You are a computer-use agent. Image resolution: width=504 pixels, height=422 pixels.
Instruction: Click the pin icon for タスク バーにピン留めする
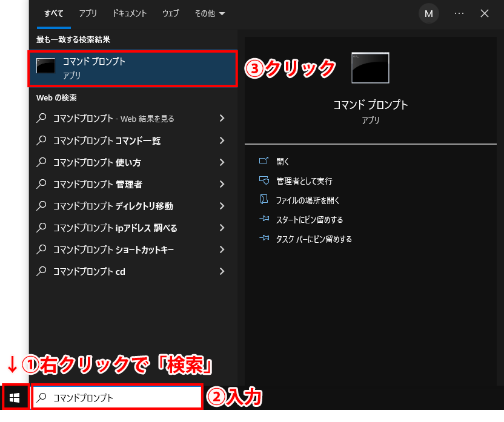[264, 239]
